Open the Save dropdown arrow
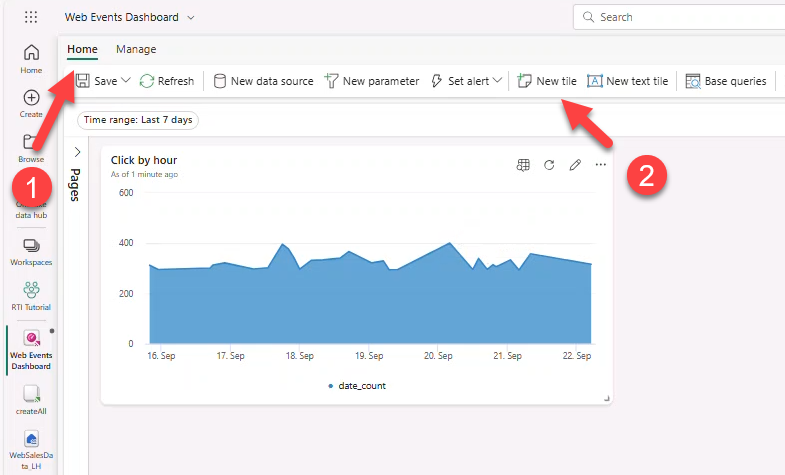The image size is (785, 475). [126, 81]
